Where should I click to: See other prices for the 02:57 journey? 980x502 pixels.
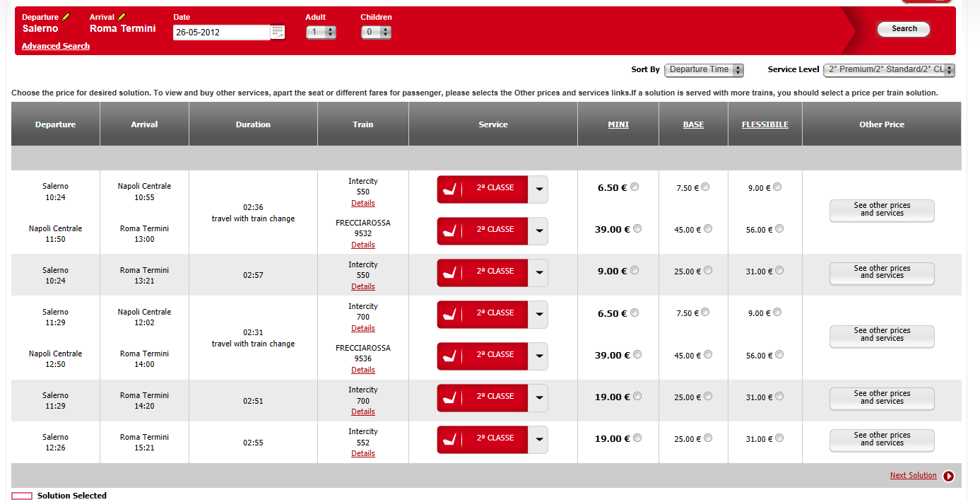tap(882, 274)
